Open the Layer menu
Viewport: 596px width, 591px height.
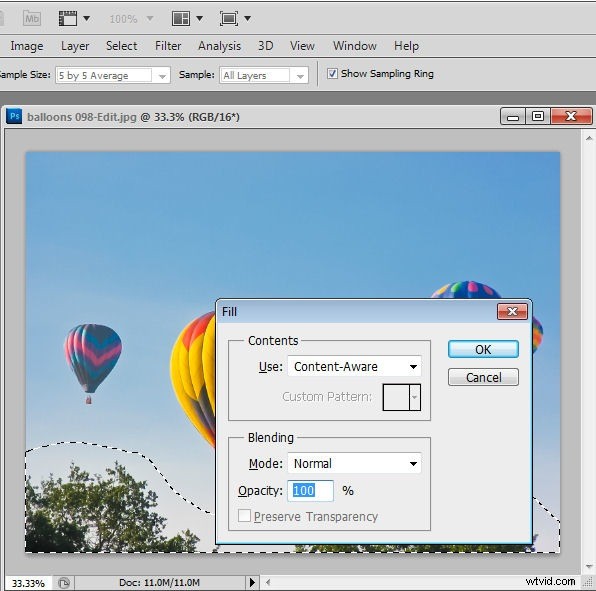tap(75, 46)
